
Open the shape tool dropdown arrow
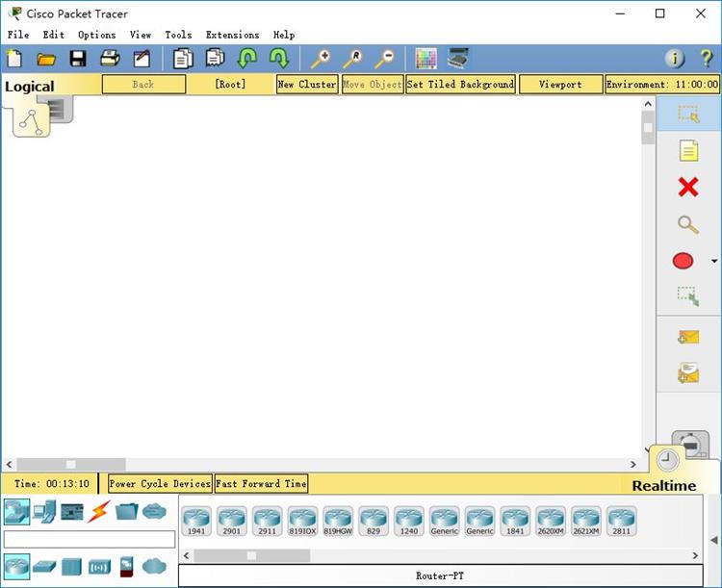714,261
